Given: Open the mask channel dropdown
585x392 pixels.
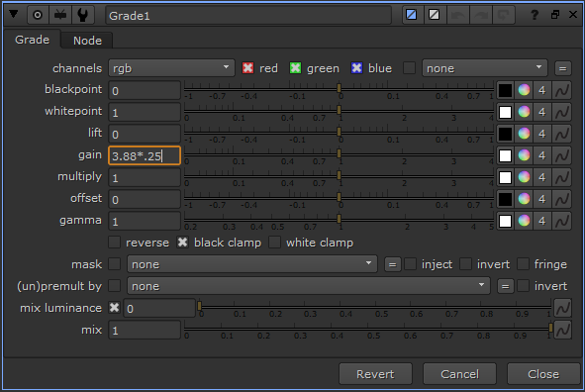Looking at the screenshot, I should click(252, 264).
